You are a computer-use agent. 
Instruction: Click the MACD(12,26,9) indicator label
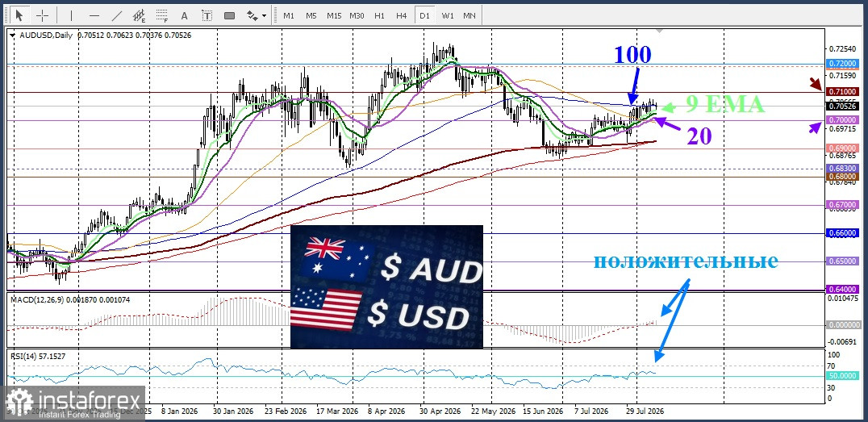tap(37, 299)
